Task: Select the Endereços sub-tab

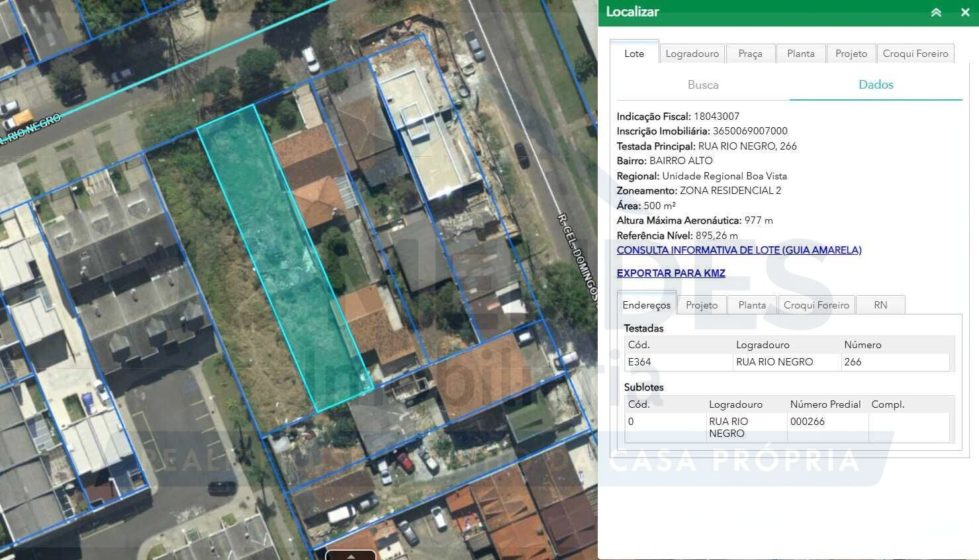Action: coord(646,305)
